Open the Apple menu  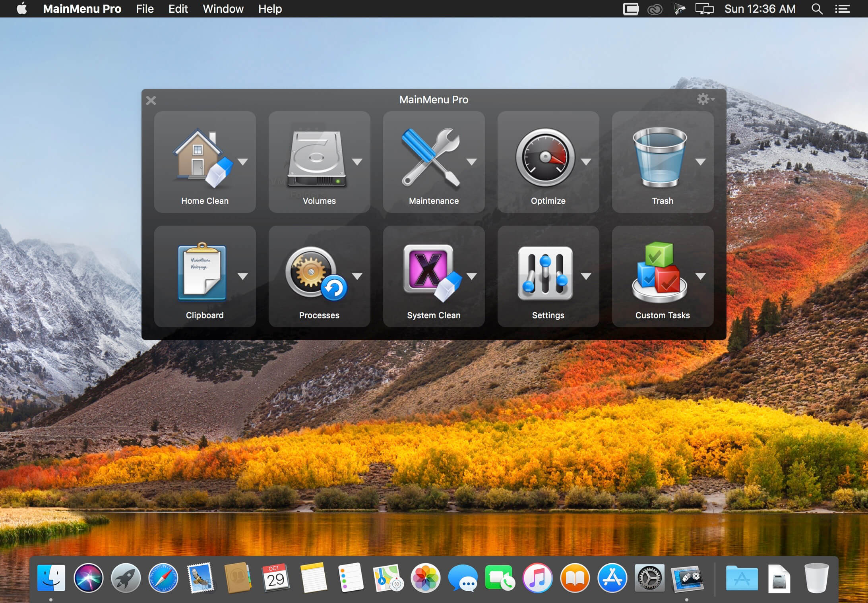click(22, 9)
